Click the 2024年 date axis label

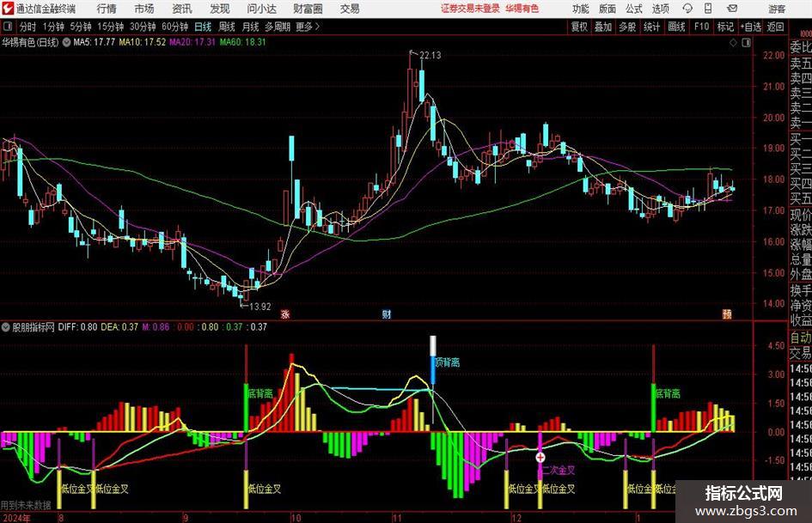(x=16, y=518)
